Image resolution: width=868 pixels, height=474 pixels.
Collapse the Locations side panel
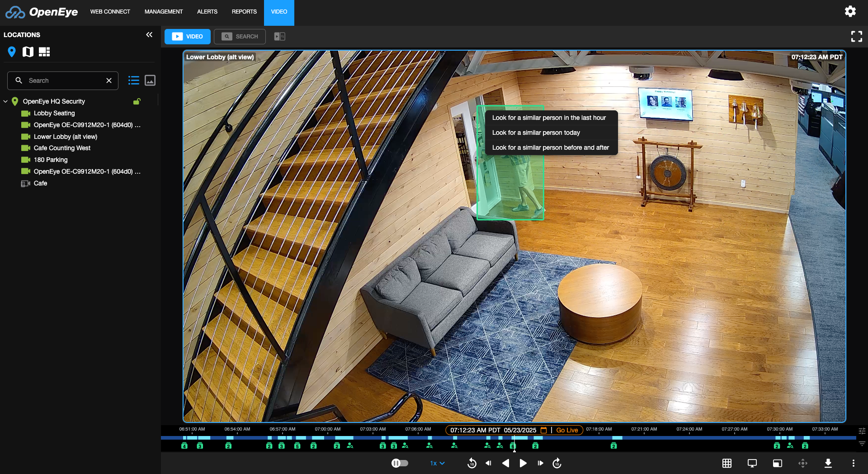click(149, 35)
